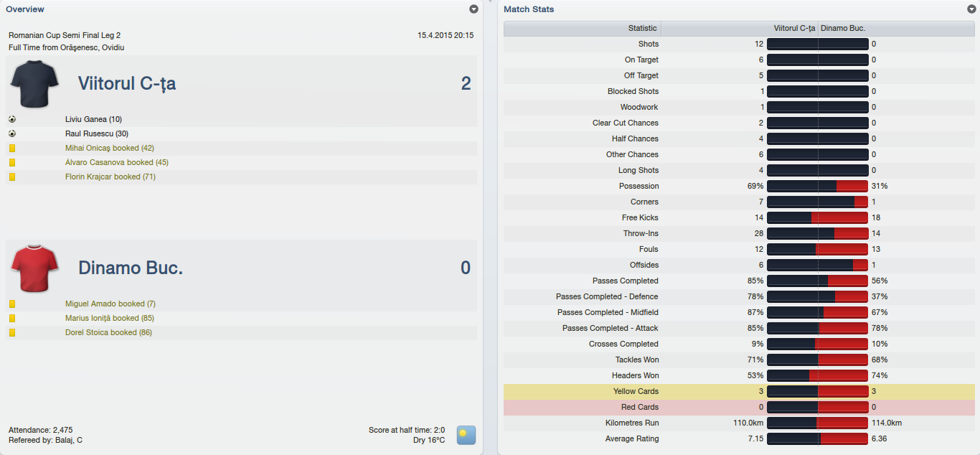Sort by the Statistic column header

tap(583, 29)
